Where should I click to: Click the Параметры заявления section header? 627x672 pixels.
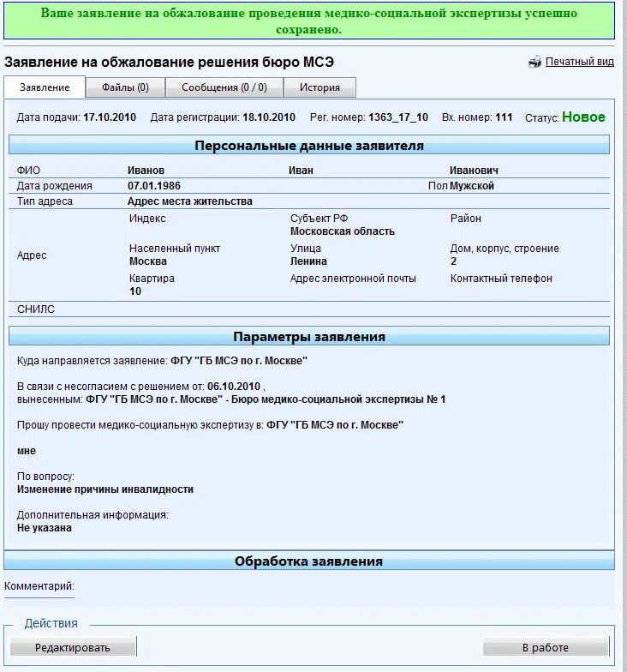(x=309, y=337)
